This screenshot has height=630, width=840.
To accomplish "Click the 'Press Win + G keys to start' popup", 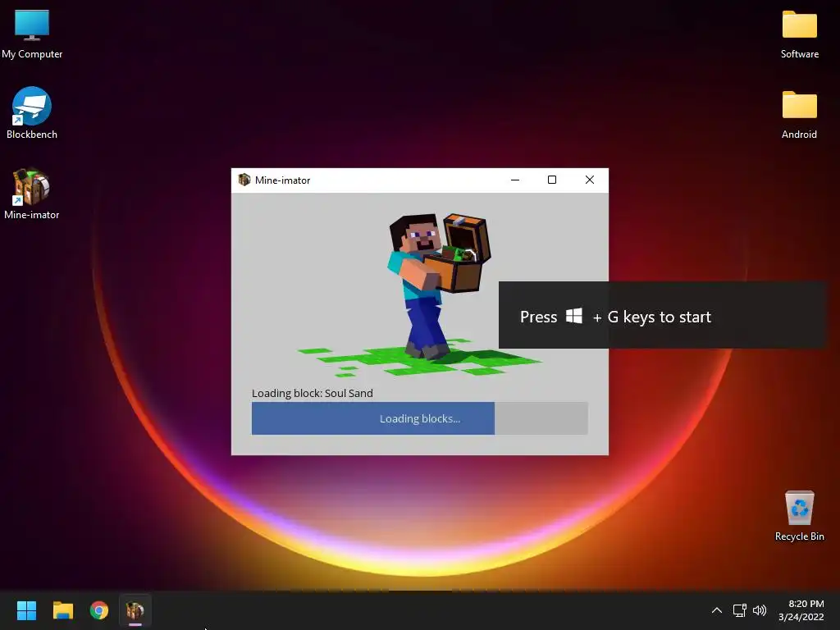I will pos(663,315).
